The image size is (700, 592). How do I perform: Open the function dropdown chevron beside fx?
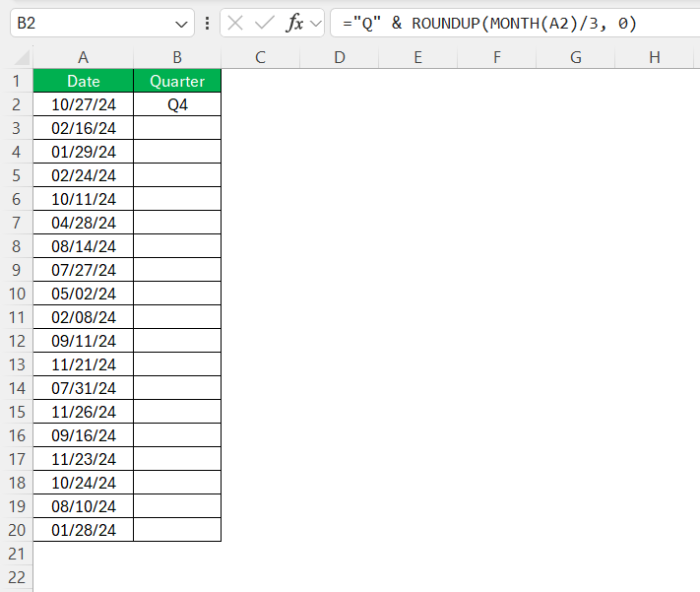[316, 24]
